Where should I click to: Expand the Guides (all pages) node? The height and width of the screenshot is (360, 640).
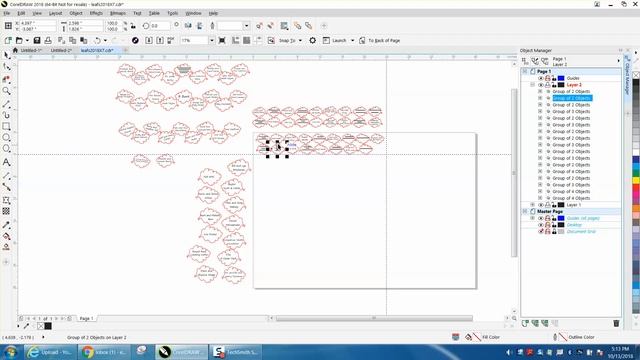pos(532,218)
